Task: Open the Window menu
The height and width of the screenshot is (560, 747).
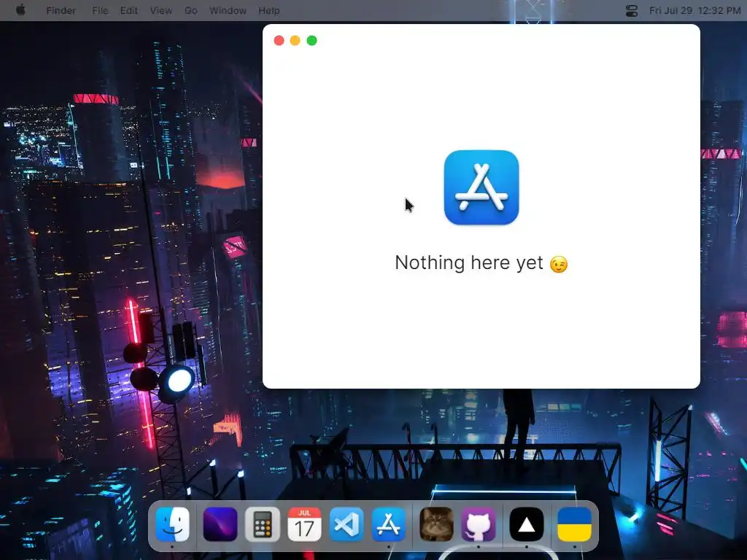Action: click(x=228, y=10)
